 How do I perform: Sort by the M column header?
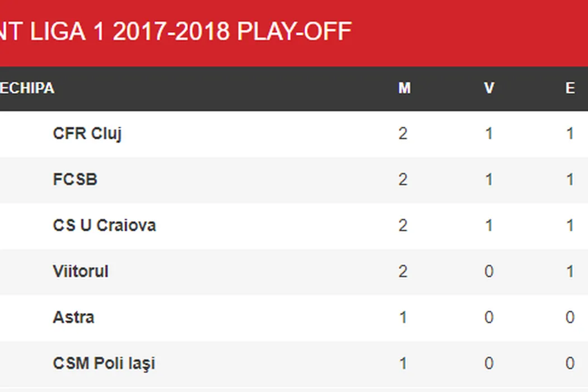pyautogui.click(x=404, y=88)
